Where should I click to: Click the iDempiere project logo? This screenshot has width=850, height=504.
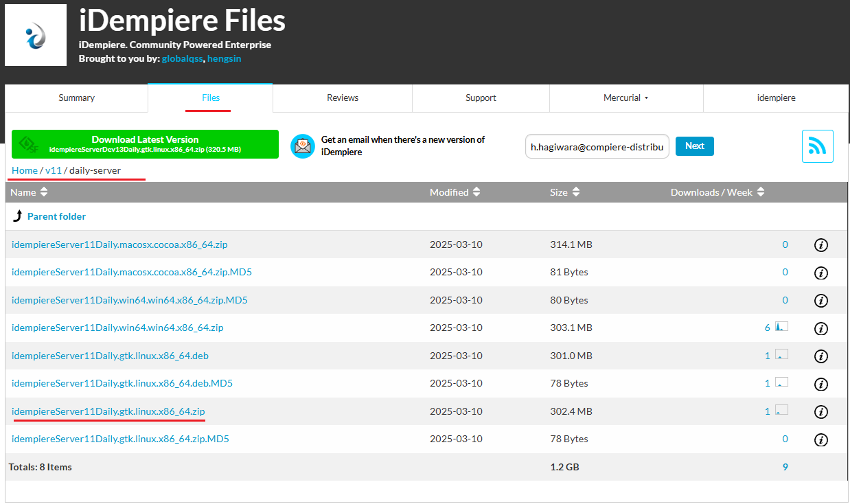click(x=35, y=34)
